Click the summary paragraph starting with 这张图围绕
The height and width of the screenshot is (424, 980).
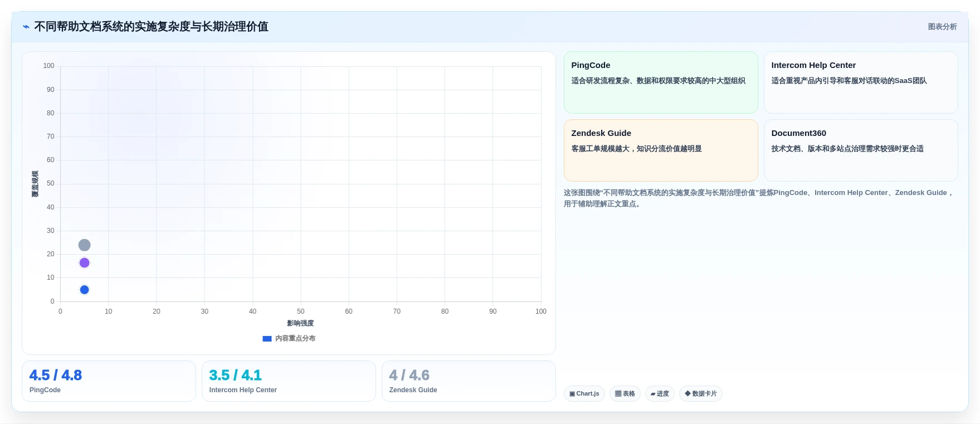[759, 198]
